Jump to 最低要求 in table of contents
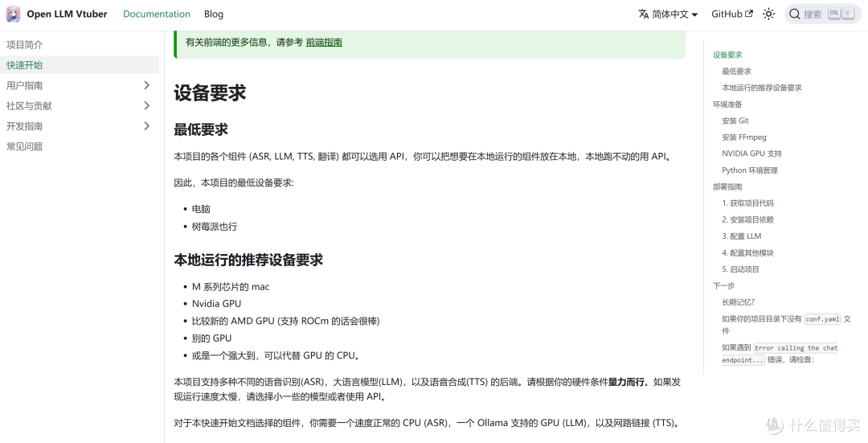The width and height of the screenshot is (868, 443). tap(736, 71)
